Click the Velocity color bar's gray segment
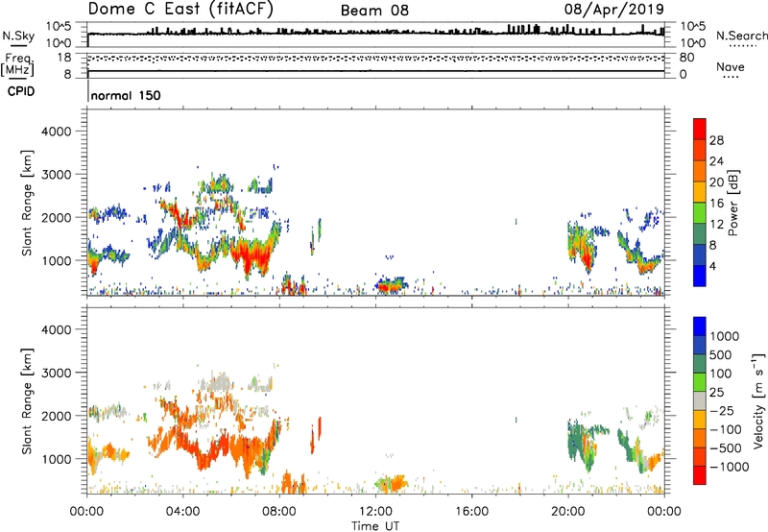This screenshot has height=532, width=768. (700, 400)
